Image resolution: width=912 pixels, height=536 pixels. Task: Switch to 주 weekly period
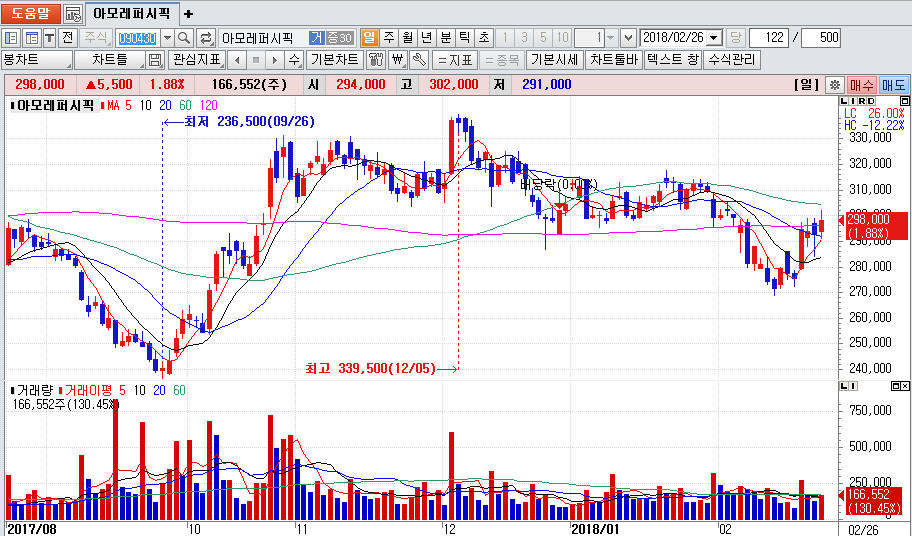tap(388, 37)
